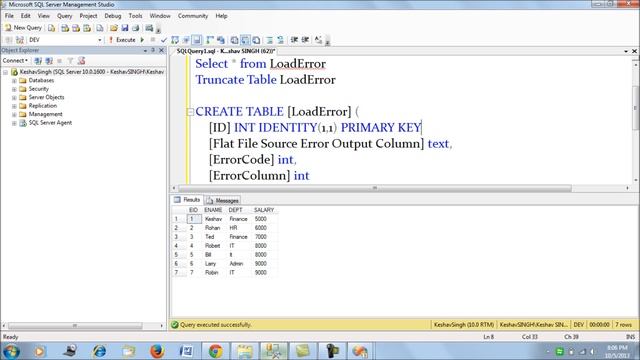
Task: Expand the Databases folder
Action: (x=14, y=81)
